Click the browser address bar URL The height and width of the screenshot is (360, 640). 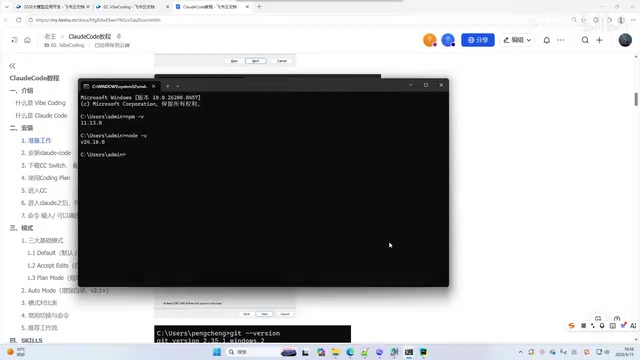click(x=98, y=20)
